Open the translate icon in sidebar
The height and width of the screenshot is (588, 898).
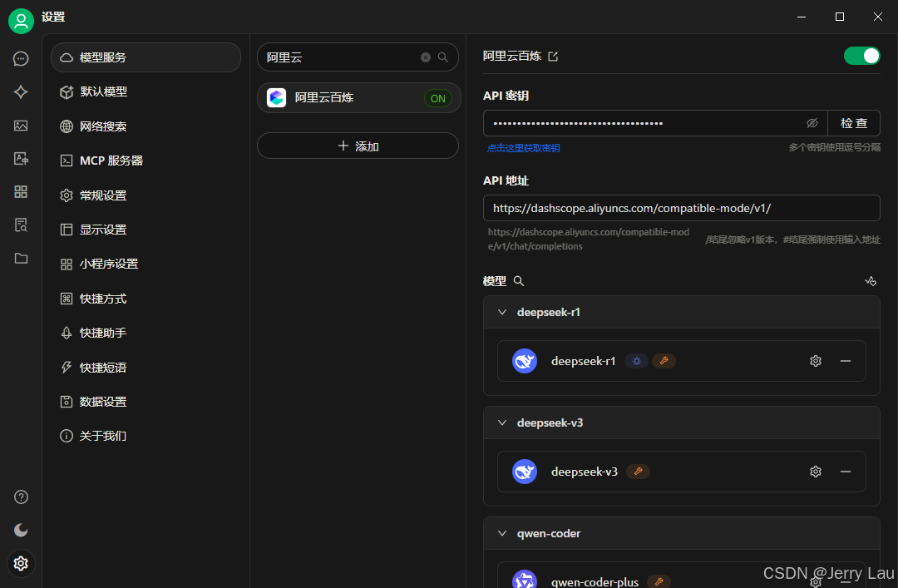pos(21,159)
